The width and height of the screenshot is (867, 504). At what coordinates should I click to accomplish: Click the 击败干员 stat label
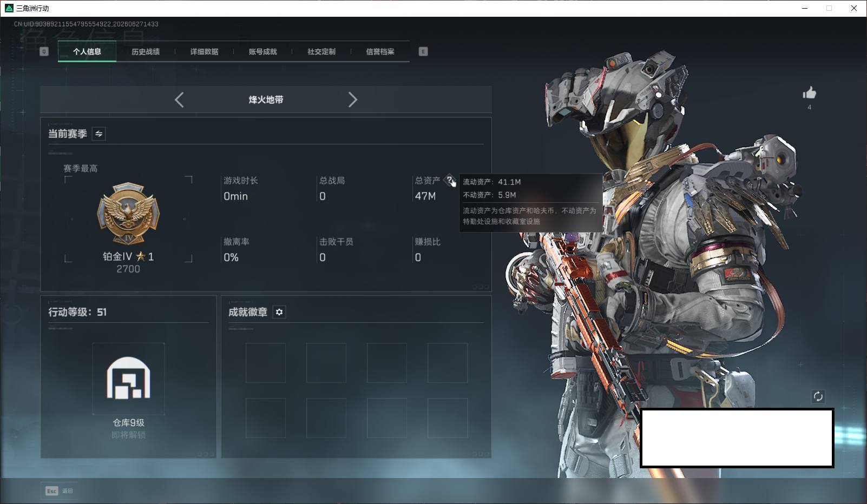pos(336,242)
